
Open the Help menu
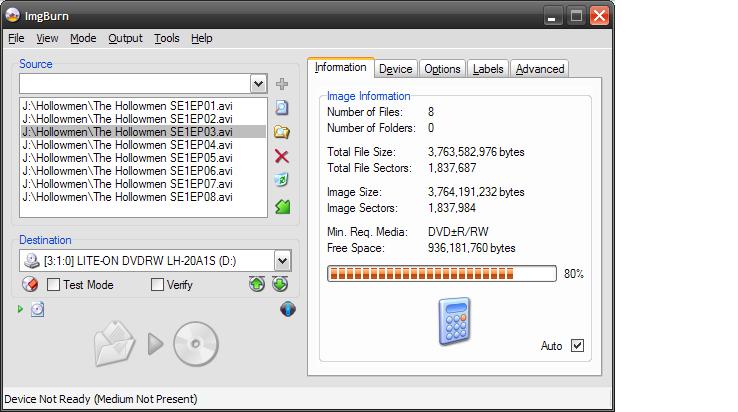[x=201, y=38]
